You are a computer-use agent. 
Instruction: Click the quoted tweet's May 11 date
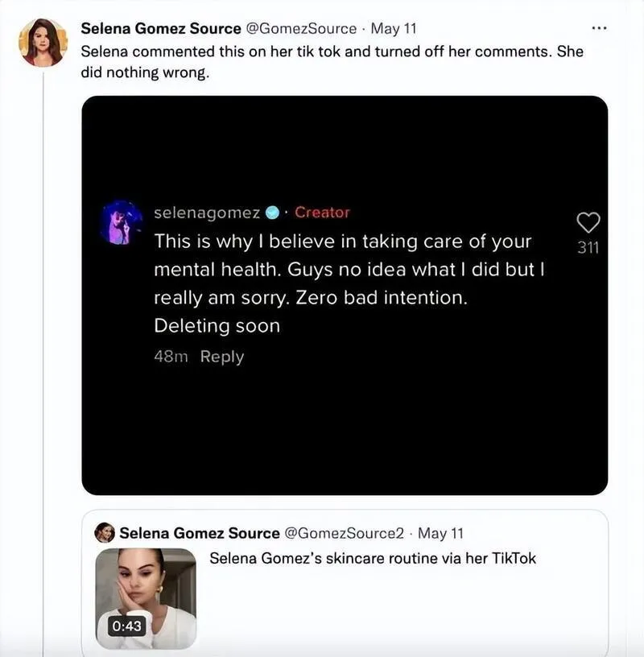click(x=440, y=533)
